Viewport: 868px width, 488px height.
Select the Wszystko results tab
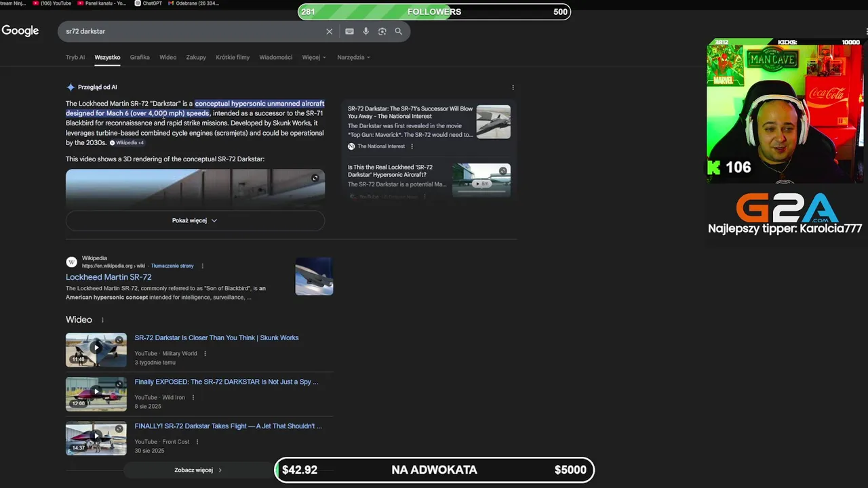107,58
